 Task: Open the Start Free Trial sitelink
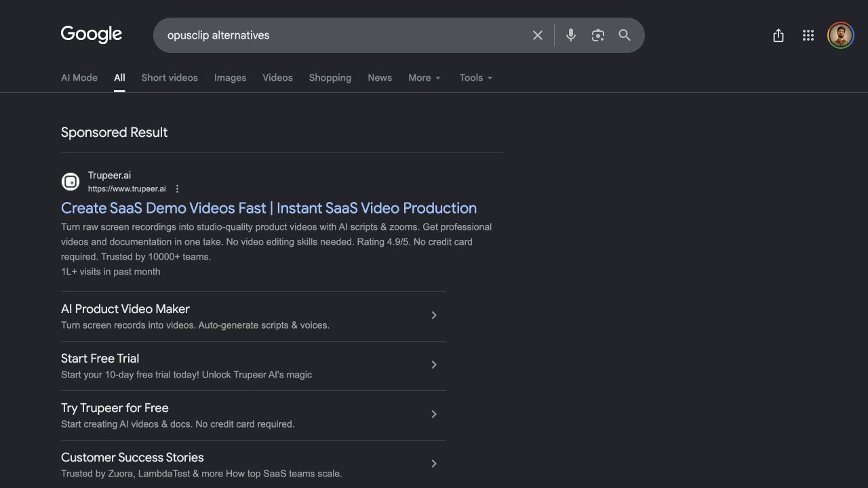click(x=100, y=359)
